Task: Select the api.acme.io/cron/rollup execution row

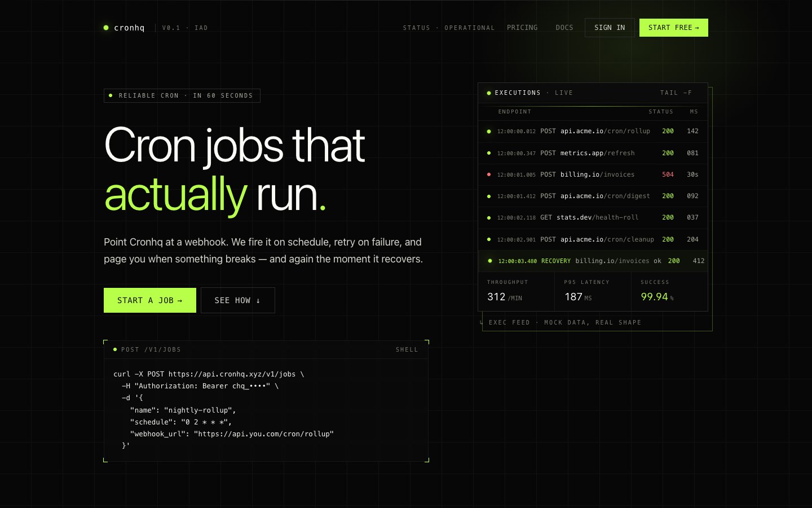Action: pos(593,132)
